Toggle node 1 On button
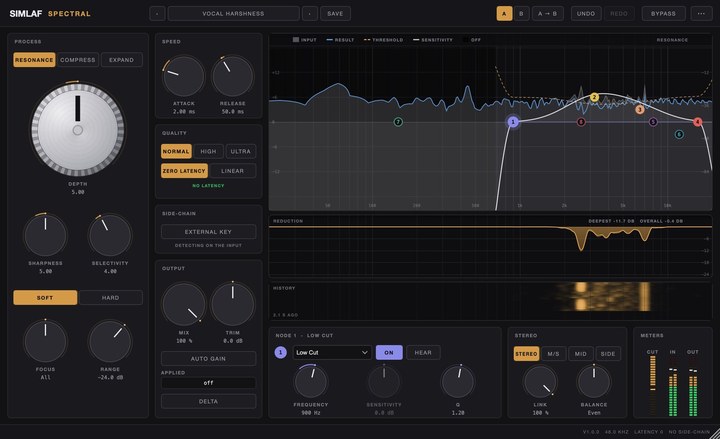Screen dimensions: 720x439 (389, 353)
